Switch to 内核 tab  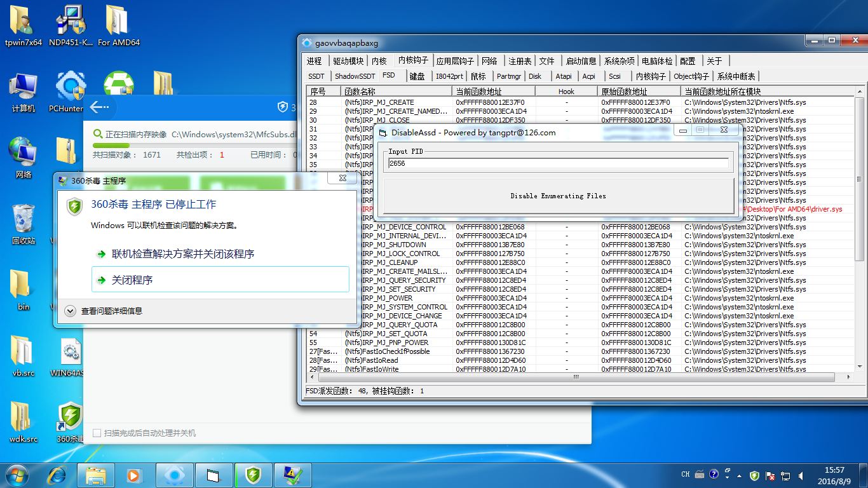tap(379, 61)
